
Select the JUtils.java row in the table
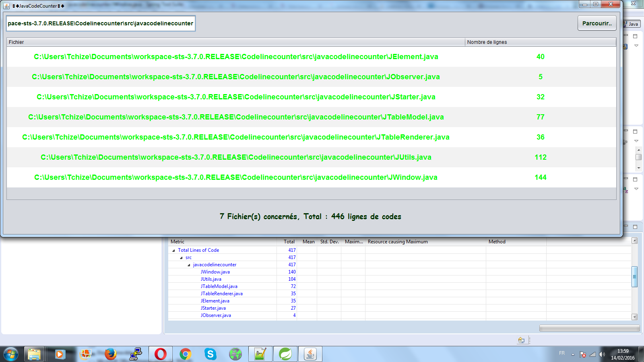236,157
